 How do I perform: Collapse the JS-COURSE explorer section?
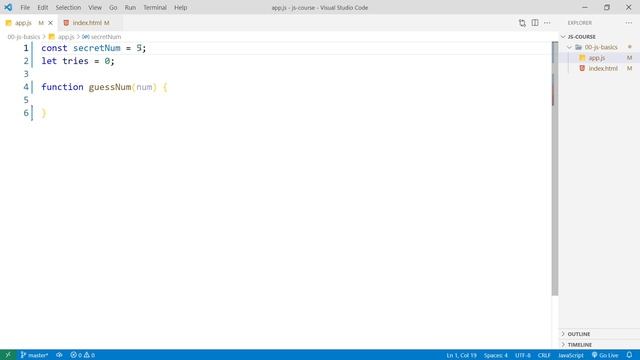(564, 37)
